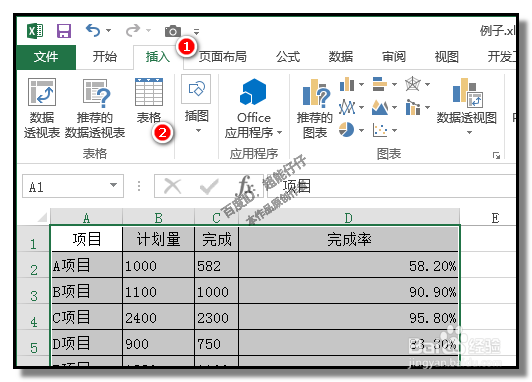Open Customize Quick Access Toolbar dropdown
532x382 pixels.
click(196, 32)
